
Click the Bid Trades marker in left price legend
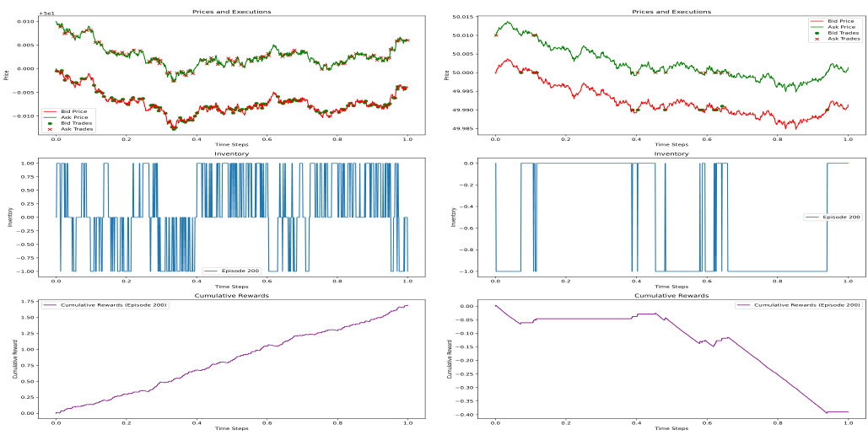pos(51,123)
